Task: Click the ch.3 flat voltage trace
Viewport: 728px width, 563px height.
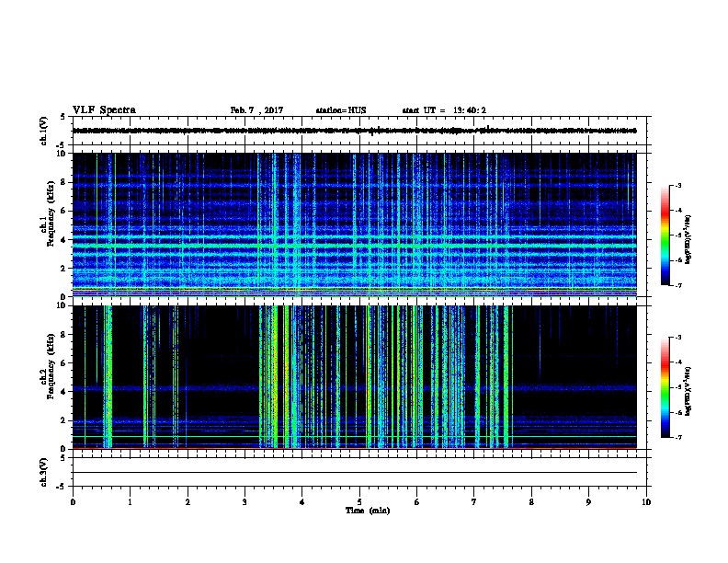Action: coord(354,473)
